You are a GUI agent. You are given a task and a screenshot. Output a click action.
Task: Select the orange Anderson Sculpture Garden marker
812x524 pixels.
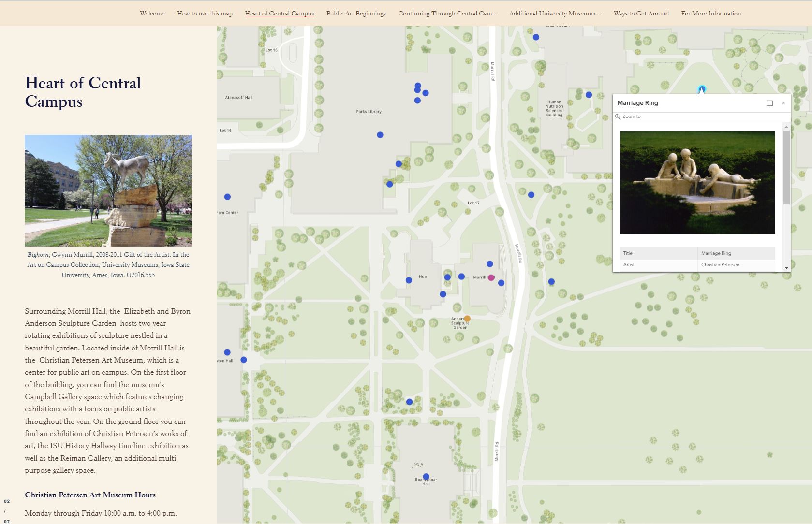(467, 319)
